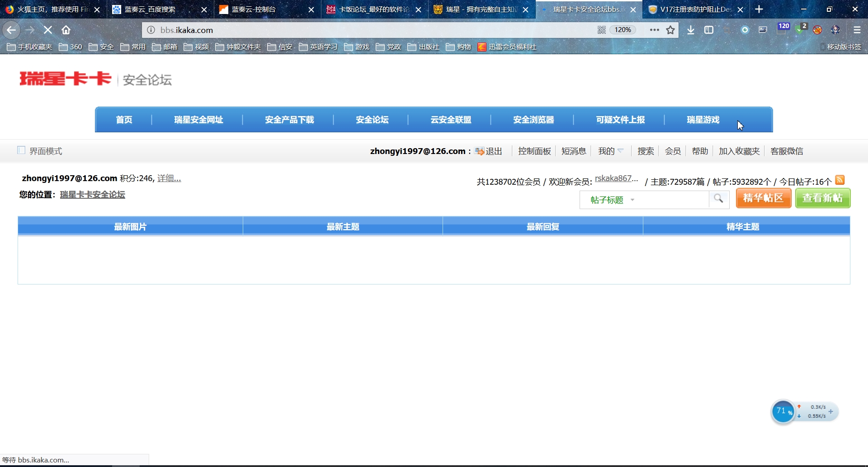Open the orange RSS feed icon

coord(840,180)
